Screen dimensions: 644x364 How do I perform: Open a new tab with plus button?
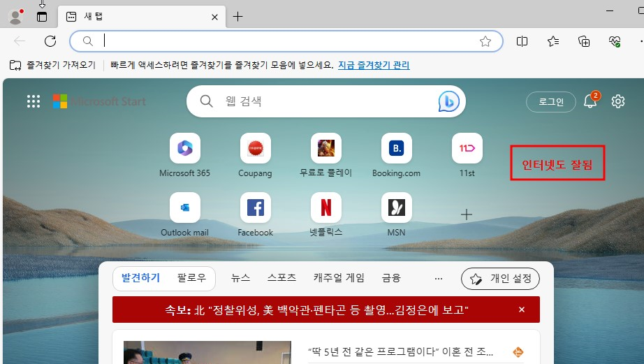click(237, 17)
